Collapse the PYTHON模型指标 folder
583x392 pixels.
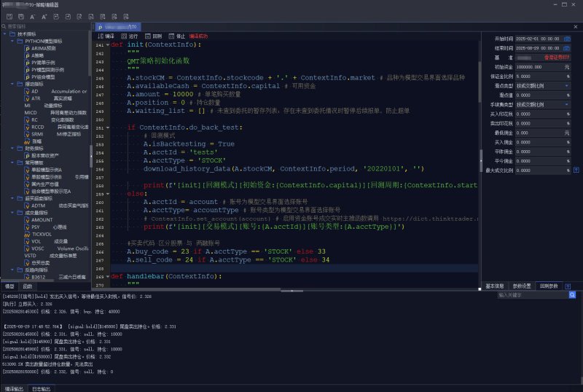[12, 41]
